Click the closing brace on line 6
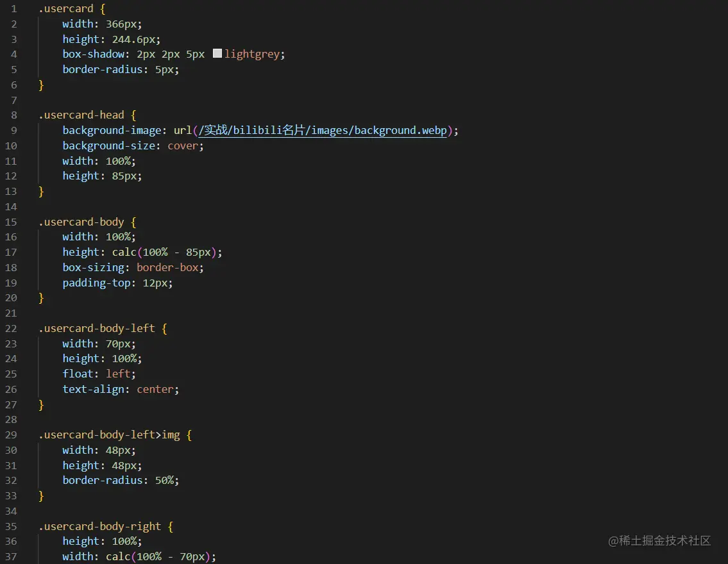Viewport: 728px width, 564px height. pos(41,85)
